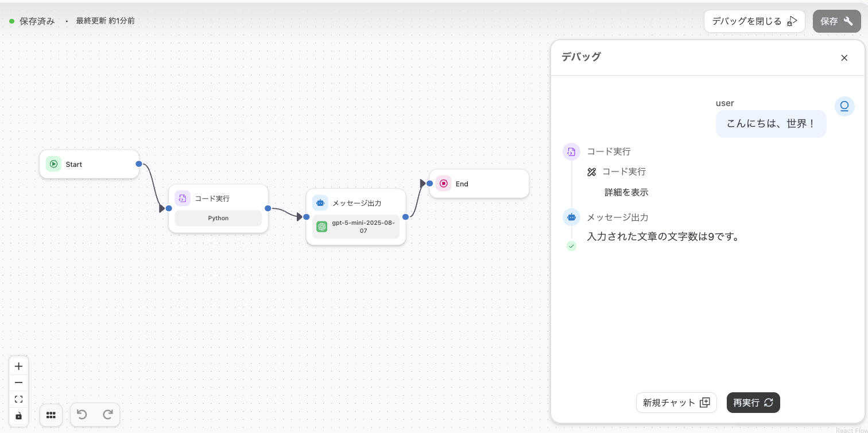Undo the last canvas change

(82, 414)
